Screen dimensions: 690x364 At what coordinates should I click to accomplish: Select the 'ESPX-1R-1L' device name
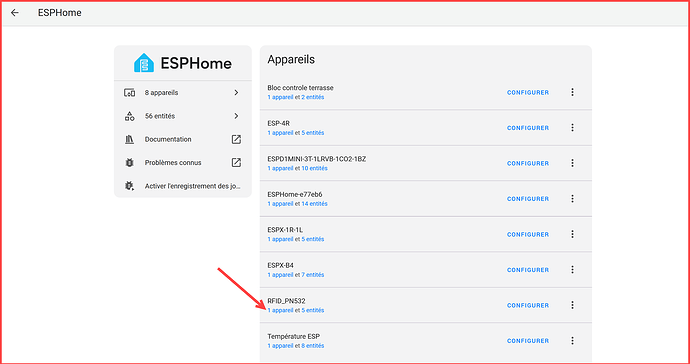(285, 230)
